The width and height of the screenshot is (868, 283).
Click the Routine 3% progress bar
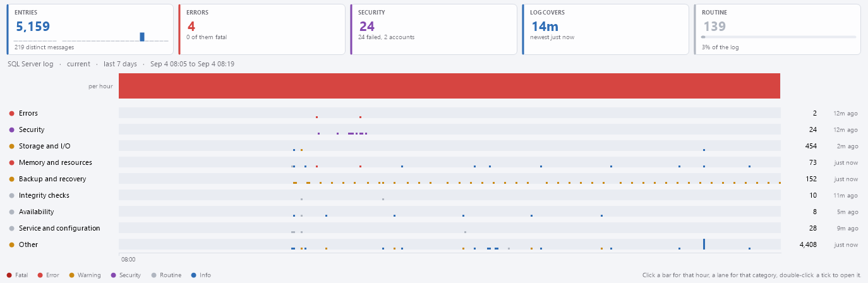click(x=778, y=37)
